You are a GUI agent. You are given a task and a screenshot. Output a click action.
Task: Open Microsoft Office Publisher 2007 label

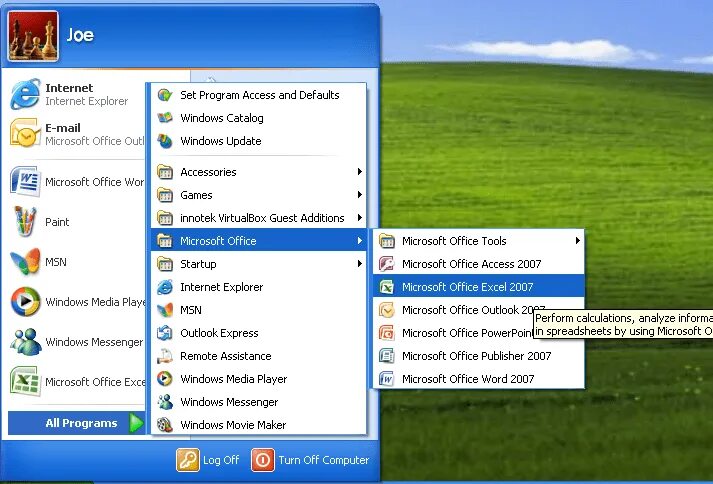(477, 356)
